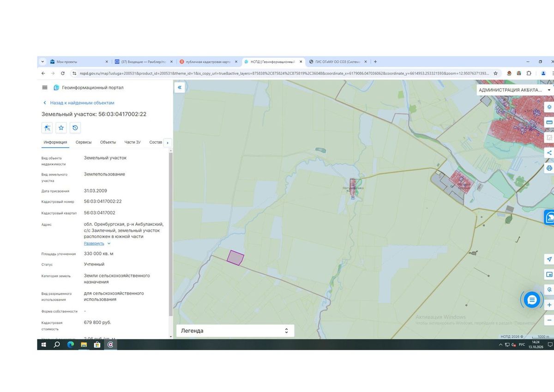Select the ruler measurement tool
The image size is (554, 392).
click(x=549, y=122)
